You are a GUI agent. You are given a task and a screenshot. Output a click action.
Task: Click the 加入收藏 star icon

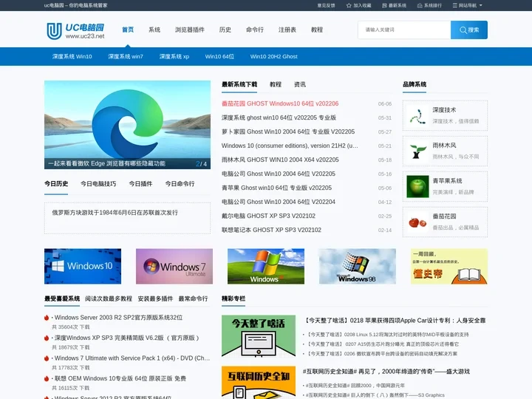[349, 5]
